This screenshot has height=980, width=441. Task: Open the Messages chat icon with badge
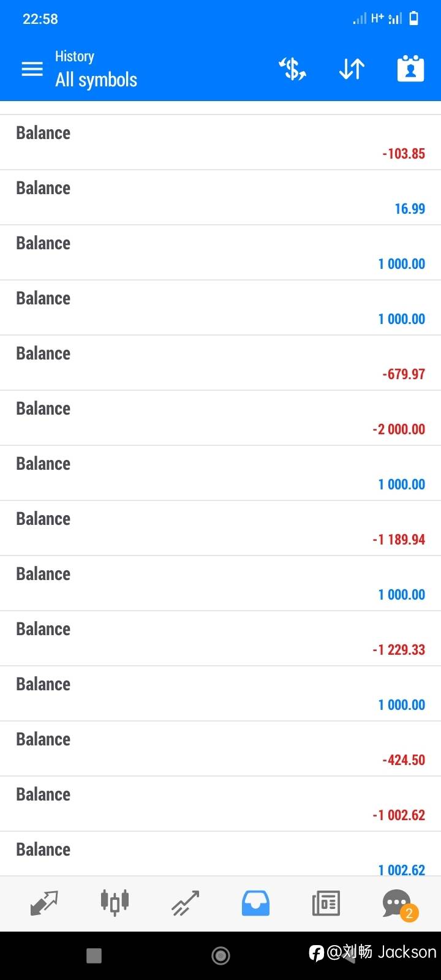(x=397, y=903)
